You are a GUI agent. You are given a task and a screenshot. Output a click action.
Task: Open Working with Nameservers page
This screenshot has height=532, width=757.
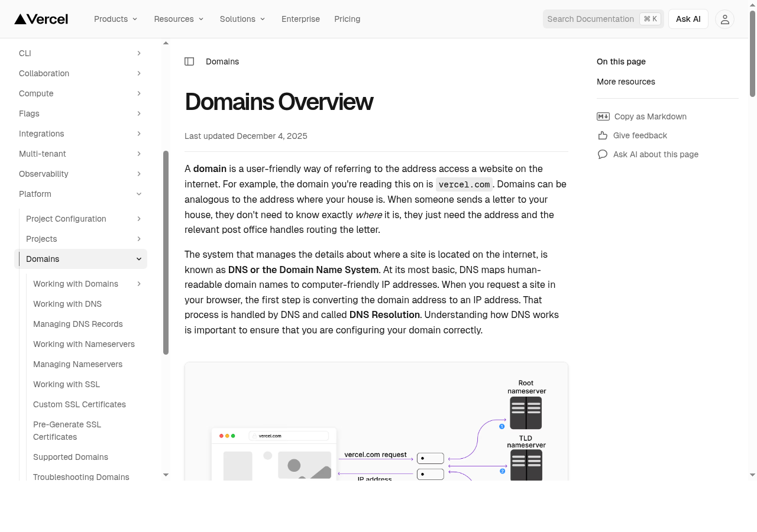84,344
